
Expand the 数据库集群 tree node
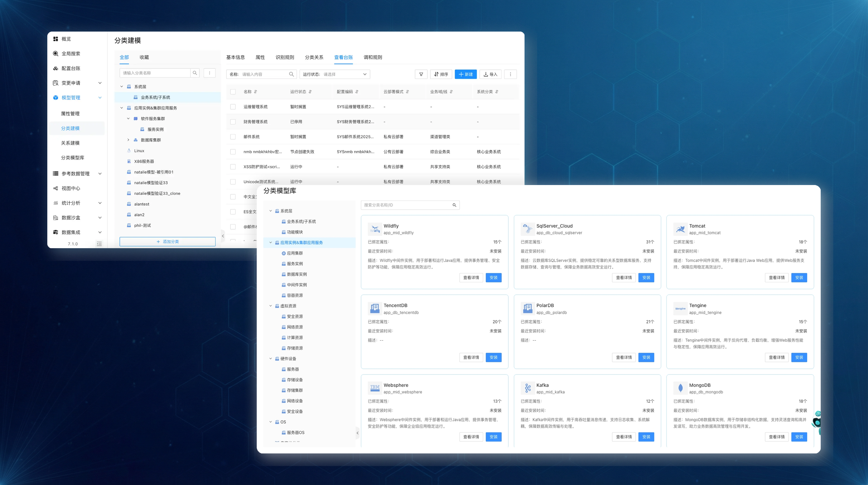128,140
